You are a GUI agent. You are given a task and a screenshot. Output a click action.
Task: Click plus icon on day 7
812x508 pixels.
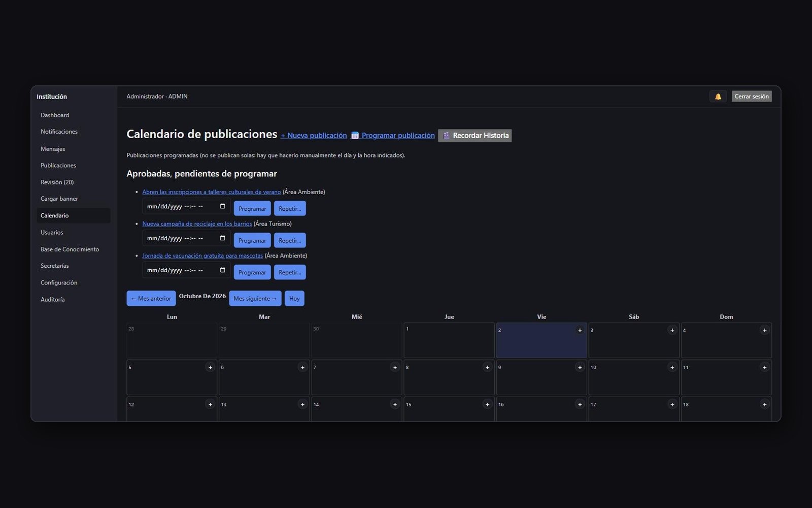click(x=395, y=367)
